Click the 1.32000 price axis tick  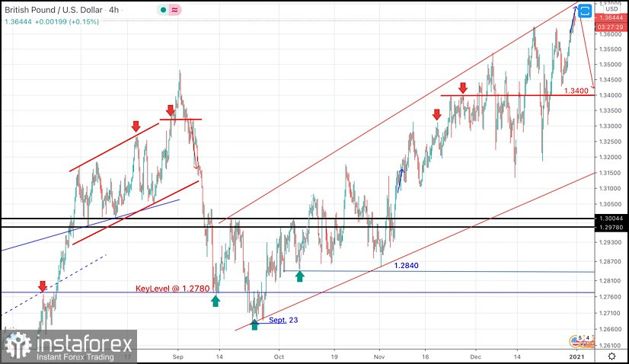[611, 157]
